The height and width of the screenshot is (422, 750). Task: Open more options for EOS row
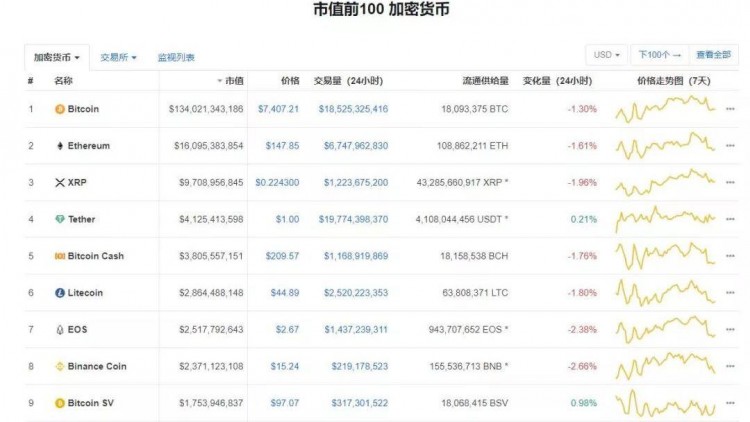click(730, 330)
